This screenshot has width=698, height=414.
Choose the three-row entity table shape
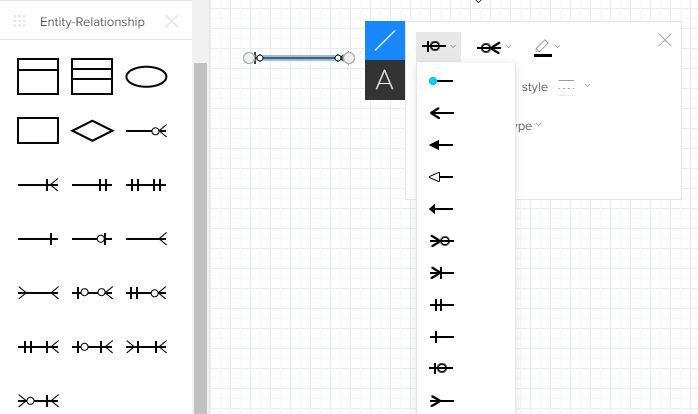pos(92,76)
